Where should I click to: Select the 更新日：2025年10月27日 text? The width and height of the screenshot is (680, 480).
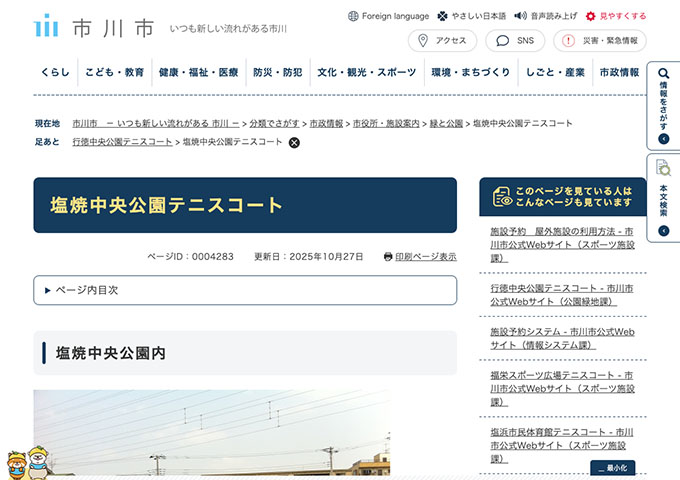click(308, 257)
